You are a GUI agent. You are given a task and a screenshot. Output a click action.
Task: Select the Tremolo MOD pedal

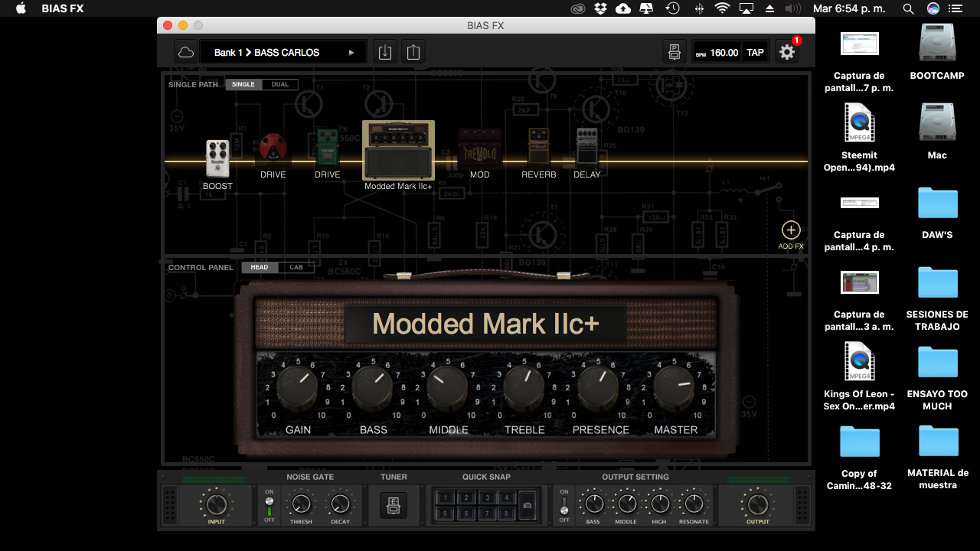coord(480,148)
